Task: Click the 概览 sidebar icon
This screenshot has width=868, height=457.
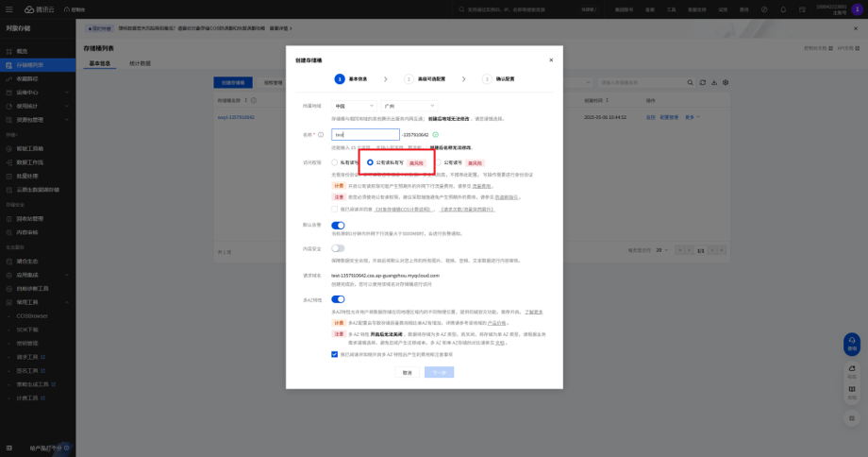Action: point(9,51)
